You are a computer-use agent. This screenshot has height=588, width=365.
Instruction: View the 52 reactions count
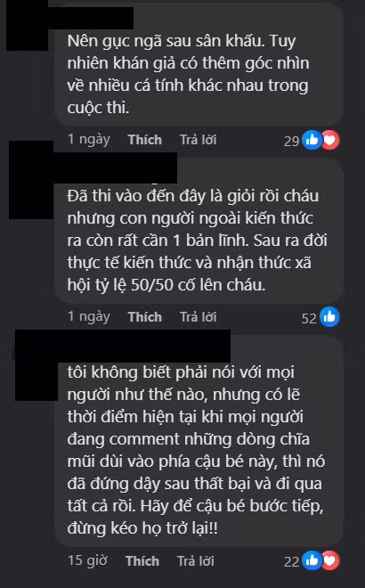pos(309,318)
